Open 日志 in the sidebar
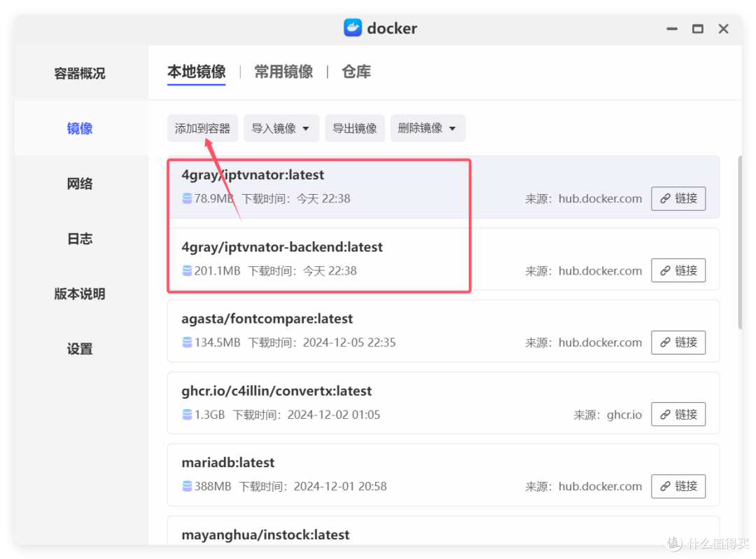This screenshot has height=559, width=756. [79, 238]
